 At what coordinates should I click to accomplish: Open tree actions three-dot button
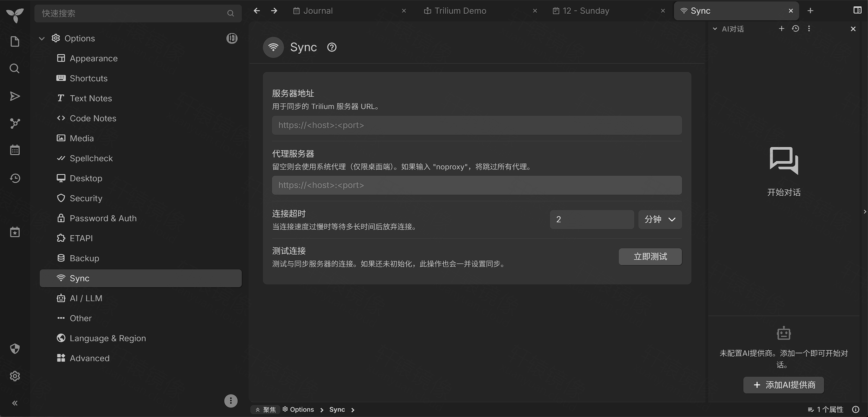pos(231,401)
